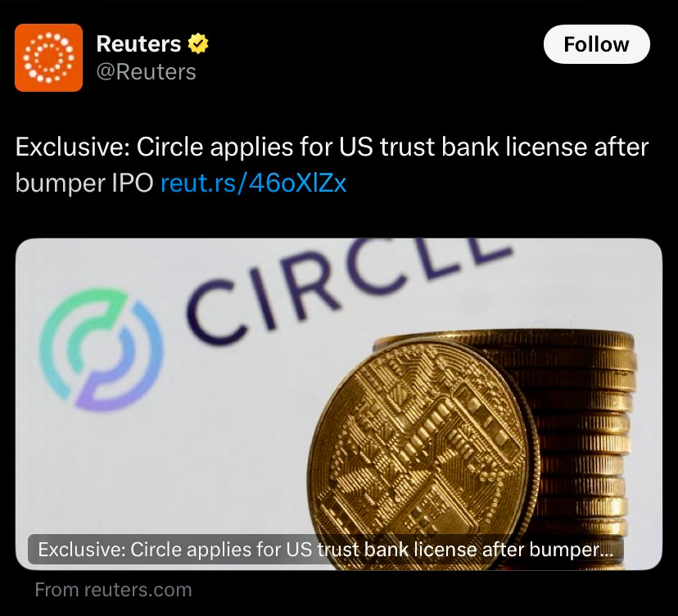The height and width of the screenshot is (616, 678).
Task: Open the article preview card image
Action: (338, 404)
